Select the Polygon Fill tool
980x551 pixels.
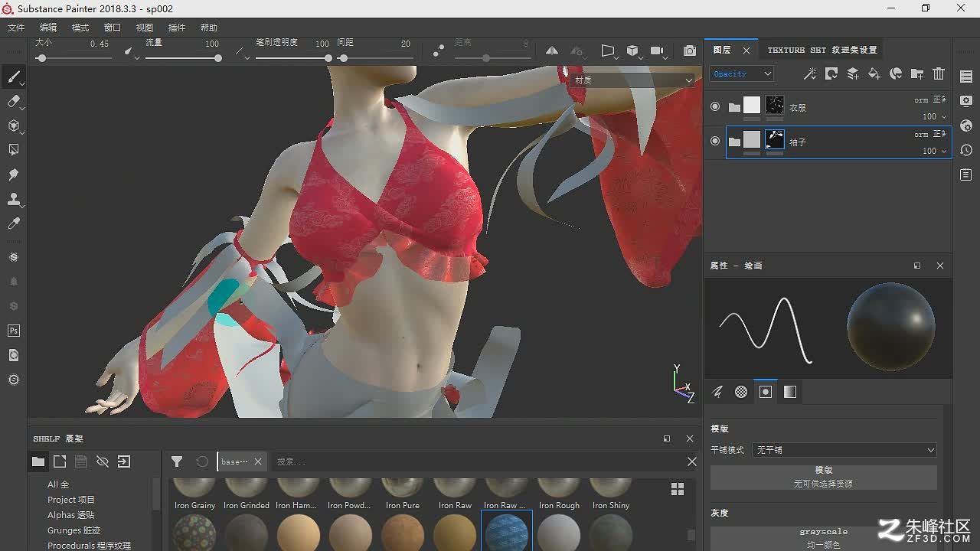[x=13, y=150]
